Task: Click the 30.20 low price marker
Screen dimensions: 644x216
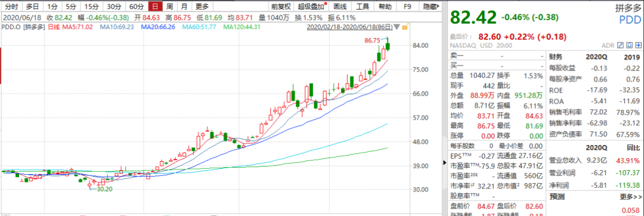Action: pyautogui.click(x=105, y=189)
